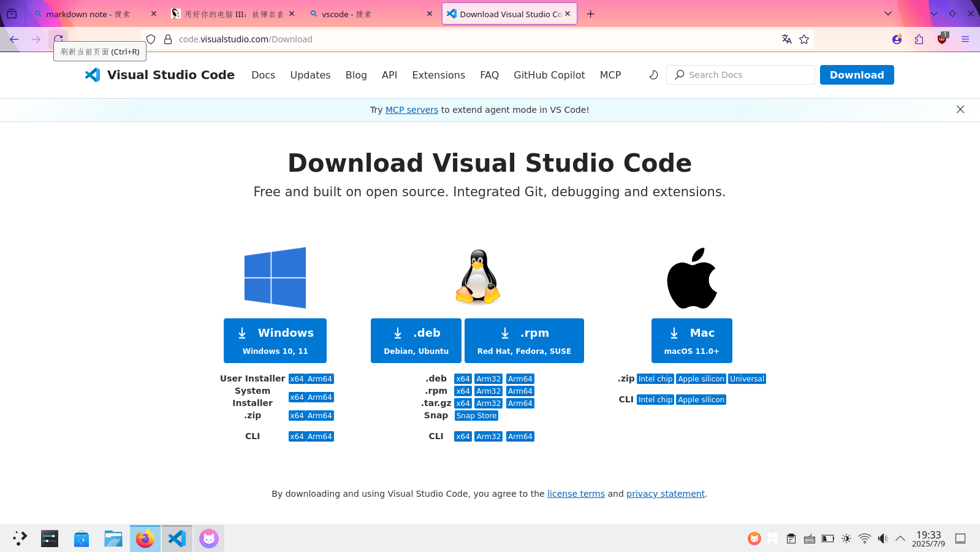Click the Windows logo image
Screen dimensions: 980x552
click(x=275, y=278)
